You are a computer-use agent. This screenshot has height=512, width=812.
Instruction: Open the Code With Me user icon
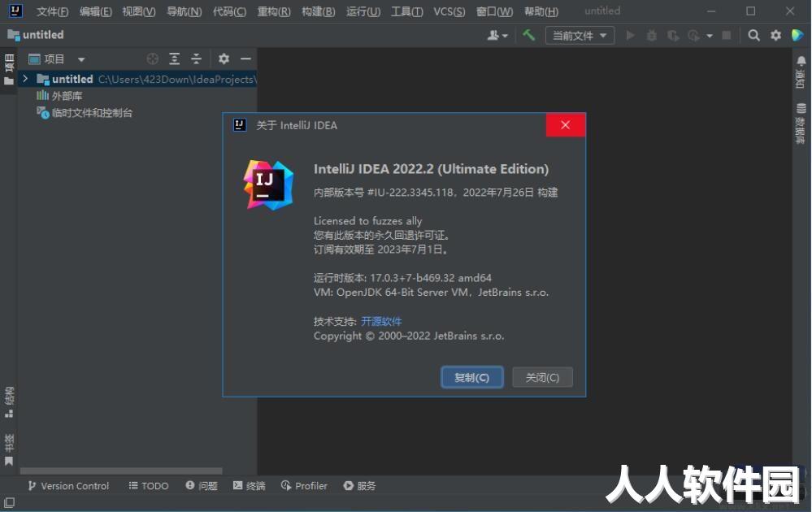point(493,35)
